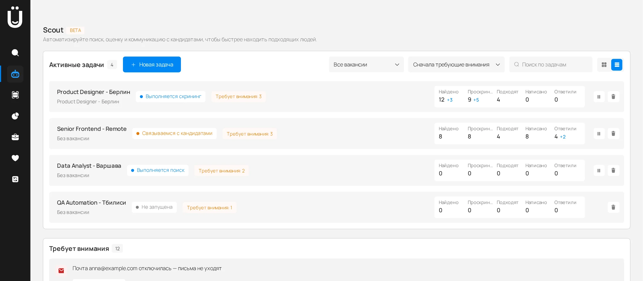Click the Требует внимания: 2 badge
Viewport: 644px width, 281px height.
[222, 171]
